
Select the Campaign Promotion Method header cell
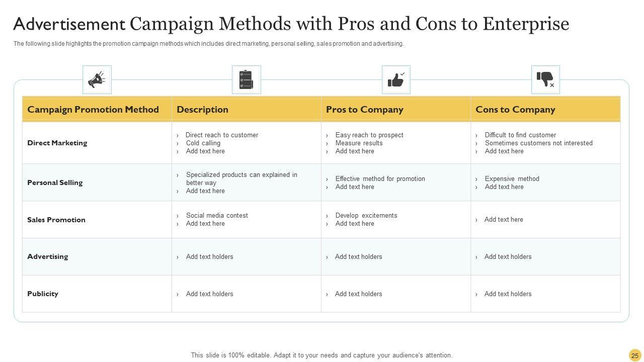coord(93,110)
